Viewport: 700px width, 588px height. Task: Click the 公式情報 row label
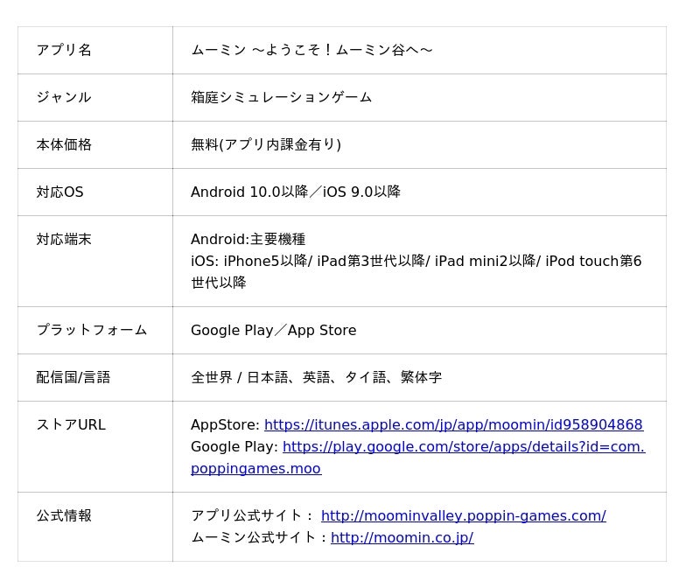click(x=64, y=515)
